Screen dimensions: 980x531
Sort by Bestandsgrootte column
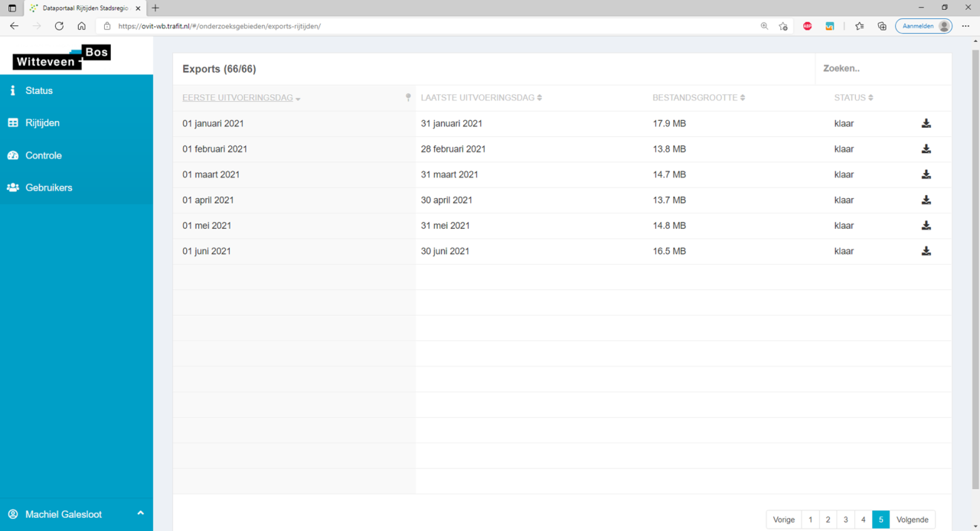tap(695, 98)
